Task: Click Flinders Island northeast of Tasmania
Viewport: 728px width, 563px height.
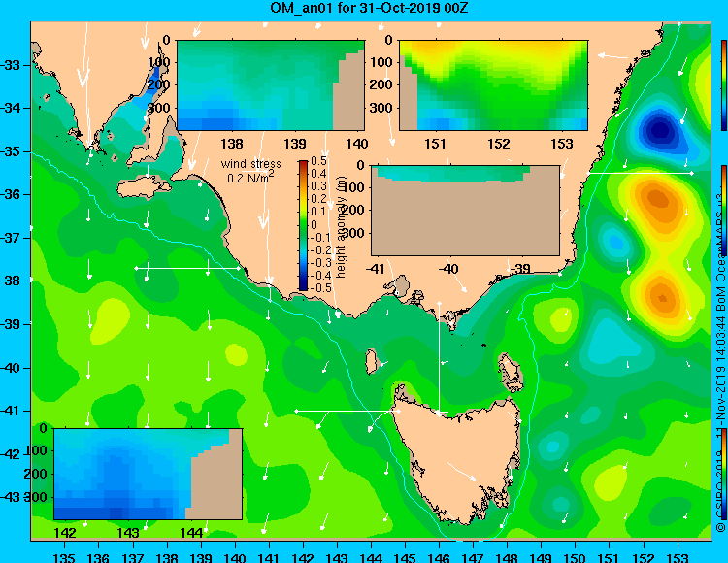Action: pyautogui.click(x=511, y=374)
